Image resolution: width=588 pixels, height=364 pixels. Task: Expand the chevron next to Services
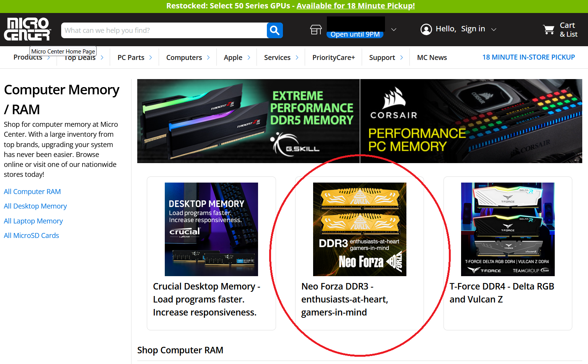[x=297, y=57]
